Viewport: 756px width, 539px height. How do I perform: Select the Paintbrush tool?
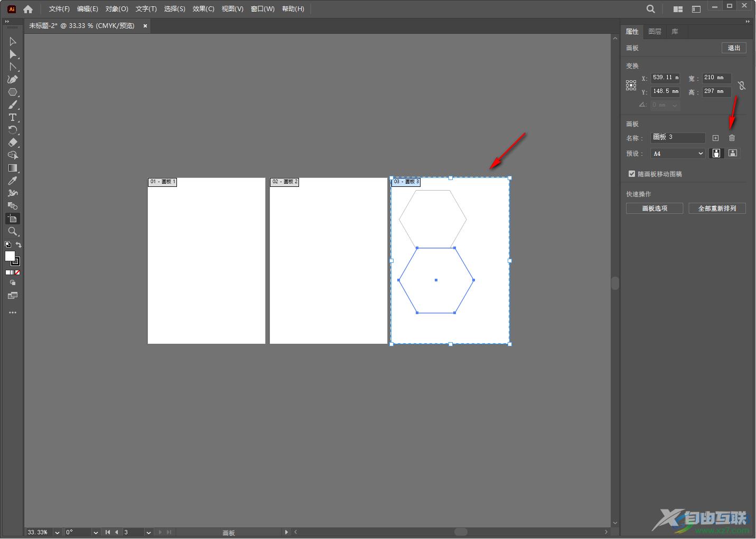coord(13,105)
